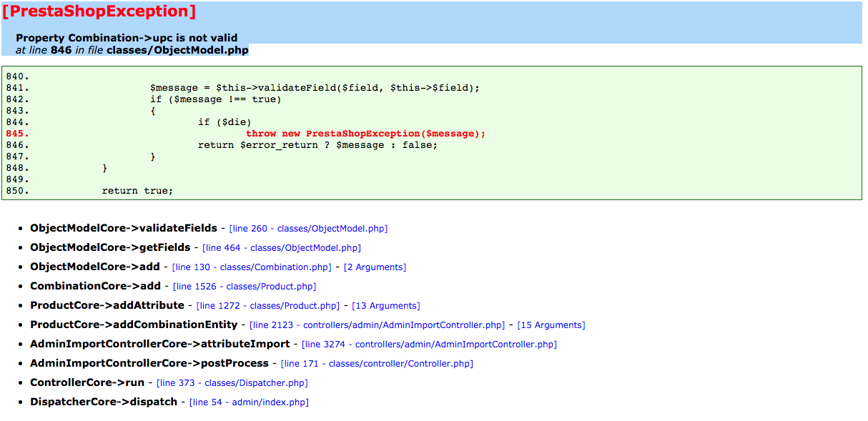Click 'ObjectModelCore->validateFields' stack entry
This screenshot has width=868, height=421.
(x=124, y=229)
